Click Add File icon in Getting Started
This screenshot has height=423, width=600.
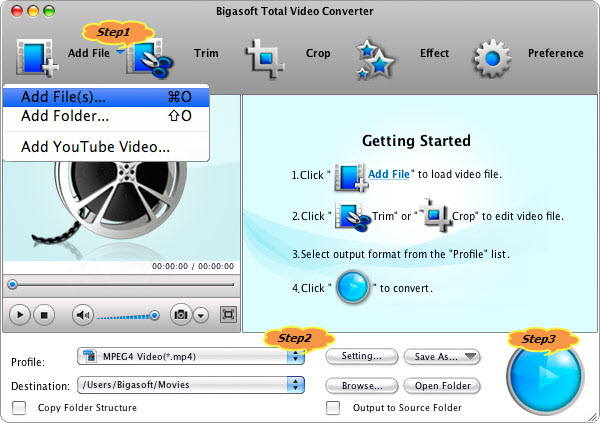(x=351, y=177)
